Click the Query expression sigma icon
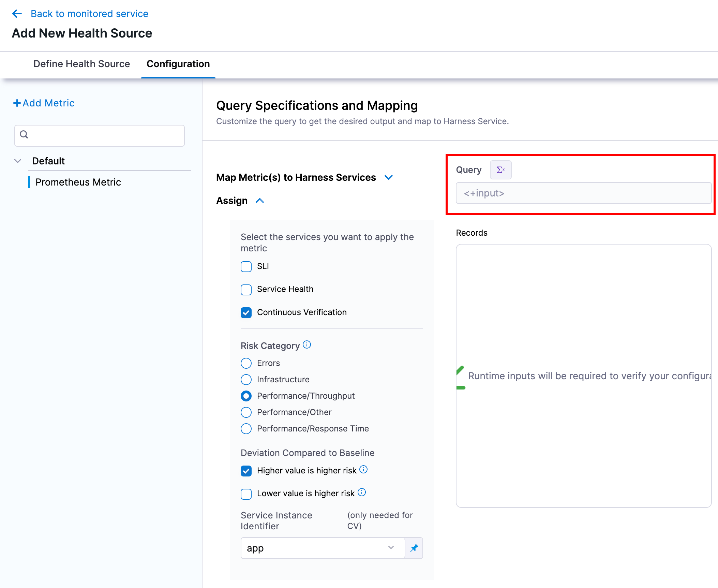 (500, 170)
